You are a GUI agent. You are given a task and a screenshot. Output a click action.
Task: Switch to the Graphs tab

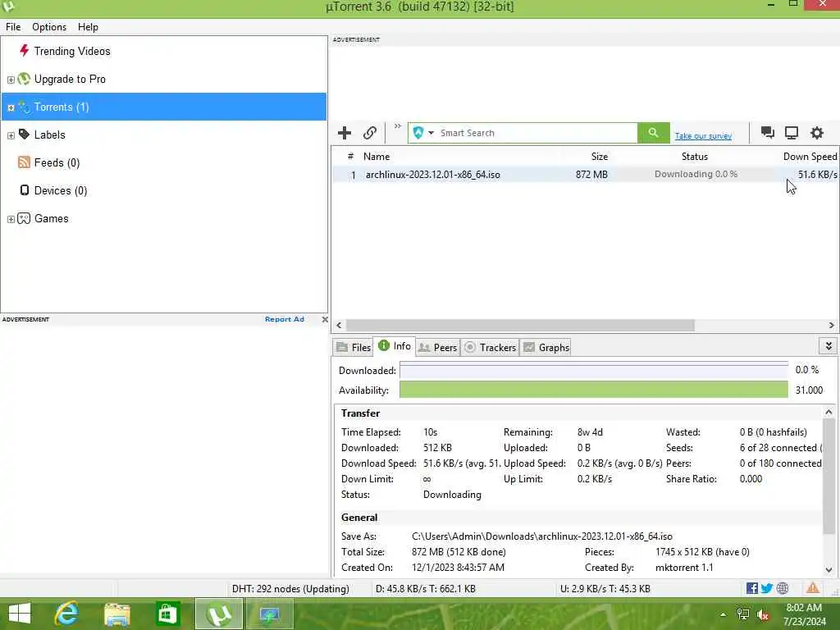click(x=546, y=347)
